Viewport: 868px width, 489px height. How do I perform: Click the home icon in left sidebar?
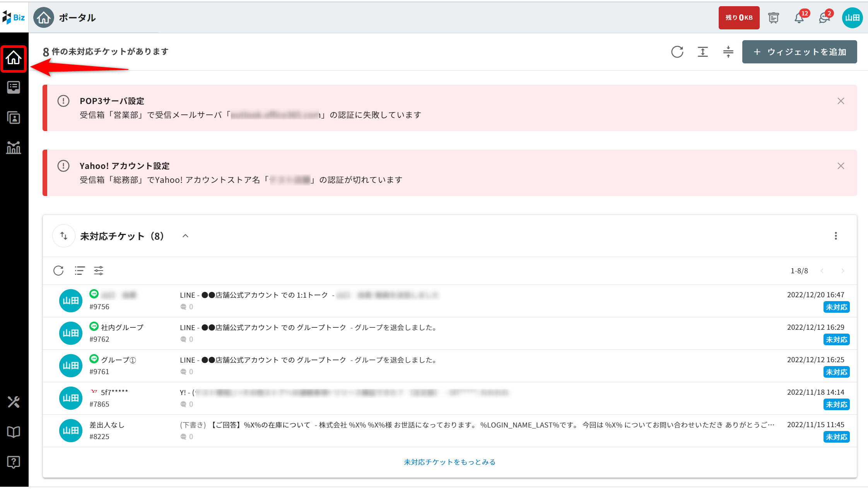[x=14, y=58]
